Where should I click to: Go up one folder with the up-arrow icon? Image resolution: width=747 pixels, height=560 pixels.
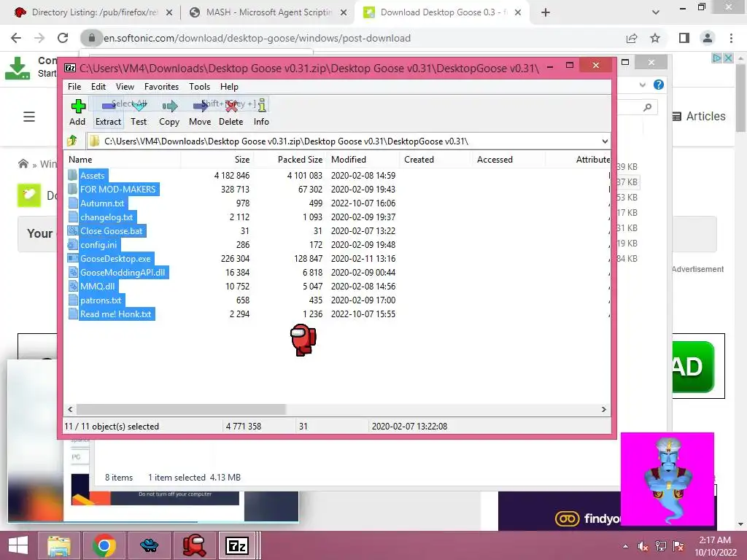click(x=72, y=141)
